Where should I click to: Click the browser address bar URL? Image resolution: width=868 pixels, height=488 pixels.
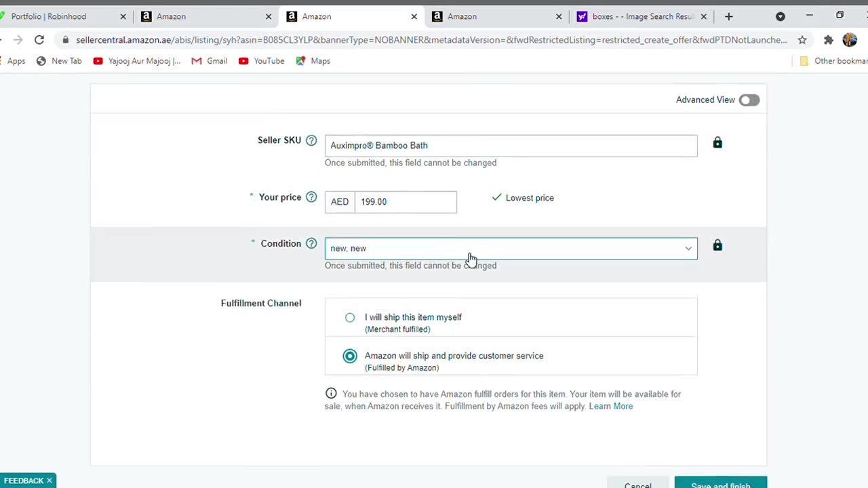click(431, 40)
